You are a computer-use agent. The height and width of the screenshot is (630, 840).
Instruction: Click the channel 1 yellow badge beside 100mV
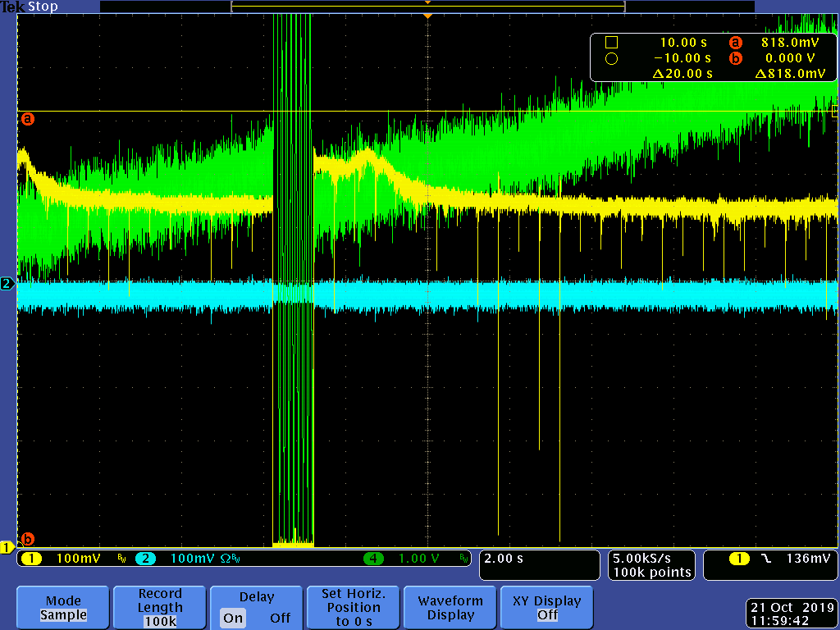click(31, 559)
